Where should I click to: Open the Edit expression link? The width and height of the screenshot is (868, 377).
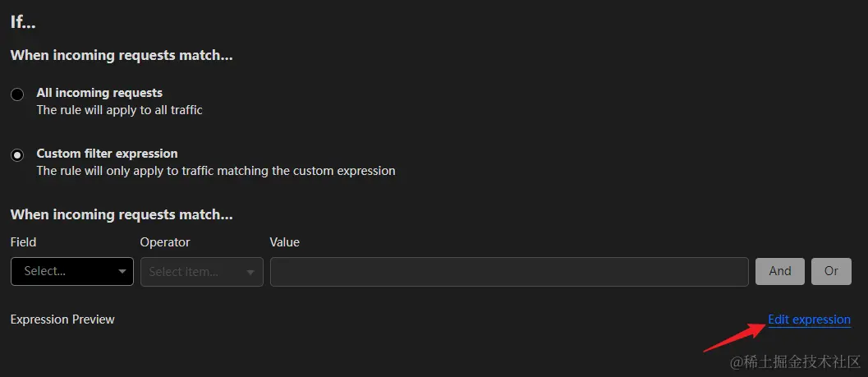click(809, 320)
